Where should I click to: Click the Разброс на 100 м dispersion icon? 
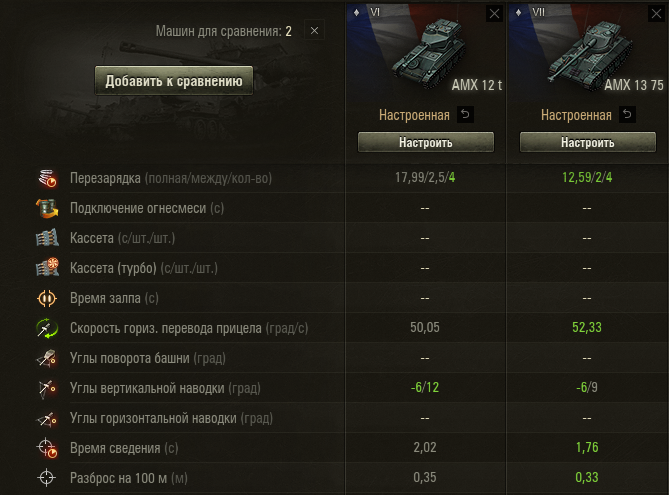47,478
